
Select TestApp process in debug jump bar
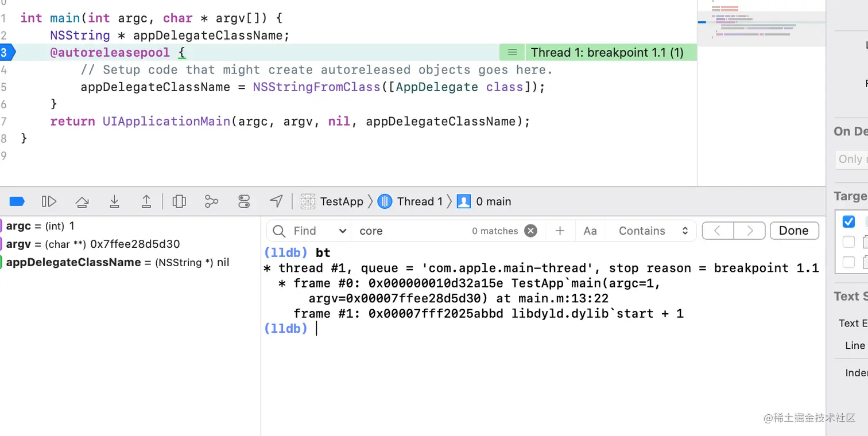click(x=332, y=201)
